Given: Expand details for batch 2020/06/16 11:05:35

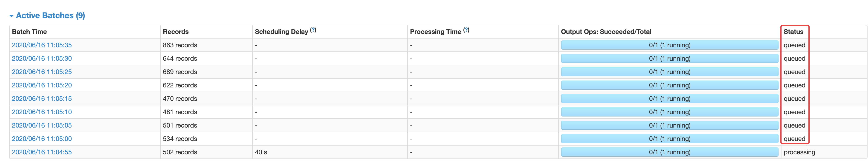Looking at the screenshot, I should click(x=41, y=45).
